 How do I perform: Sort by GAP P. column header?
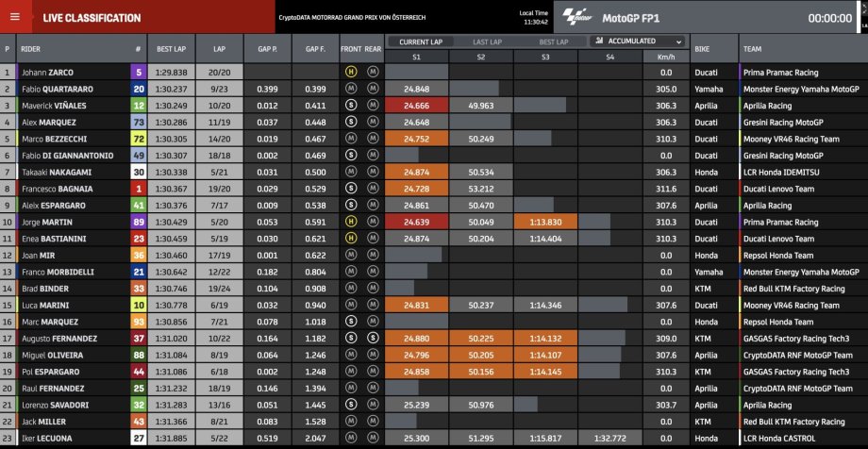point(267,49)
